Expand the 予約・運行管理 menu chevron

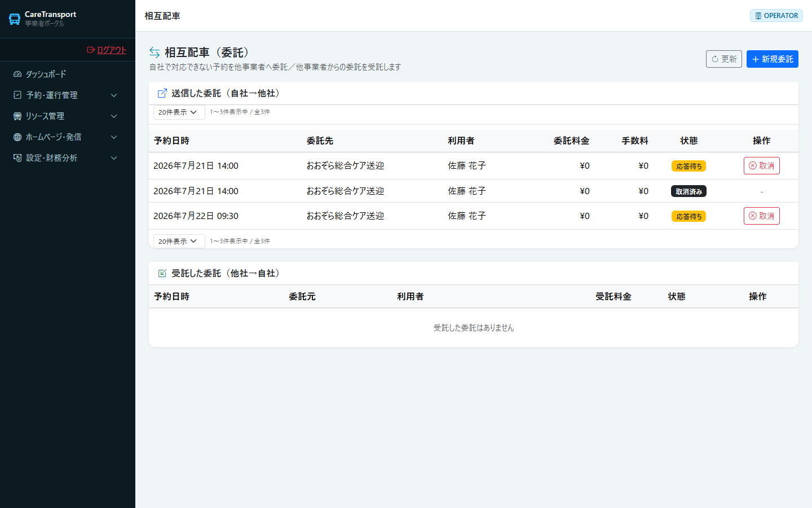click(x=114, y=95)
